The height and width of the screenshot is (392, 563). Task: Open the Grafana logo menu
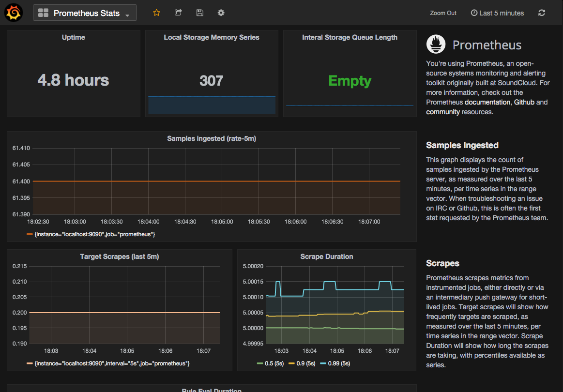tap(14, 13)
